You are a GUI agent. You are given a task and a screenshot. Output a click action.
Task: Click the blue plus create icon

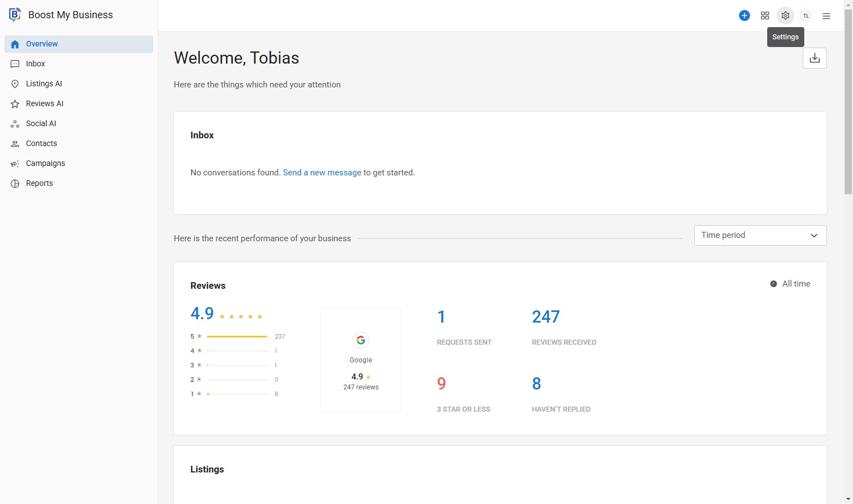[745, 15]
